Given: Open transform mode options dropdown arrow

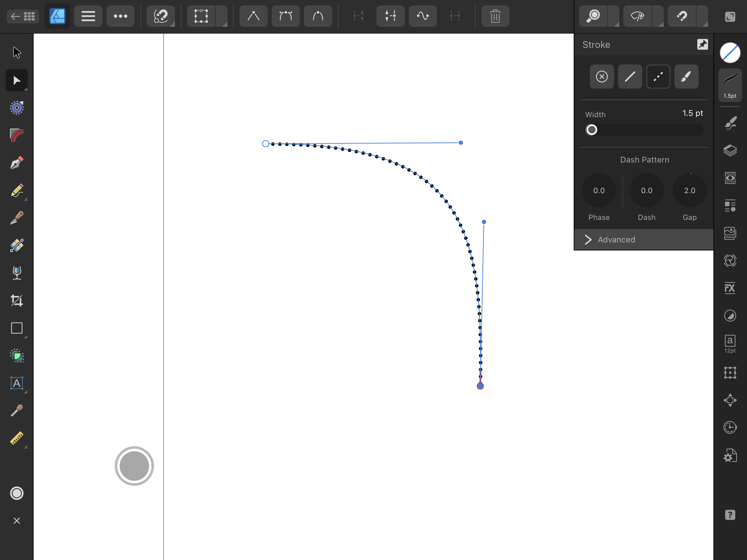Looking at the screenshot, I should coord(222,16).
